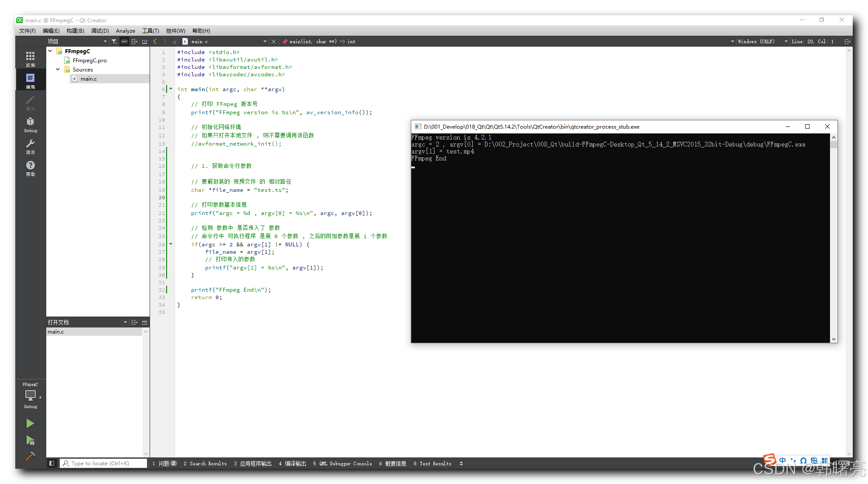Toggle the left sidebar visibility button
Viewport: 868px width, 484px height.
click(51, 464)
